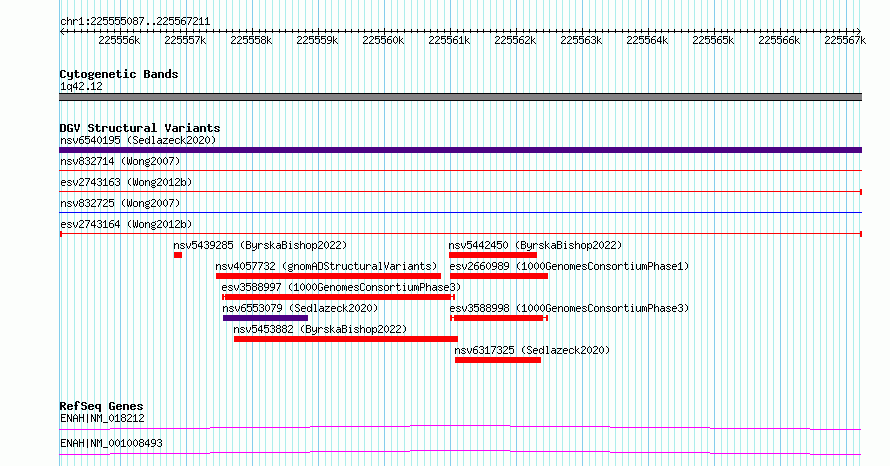Click the chr1:225555087..225567211 coordinate label
The width and height of the screenshot is (890, 466).
tap(135, 22)
